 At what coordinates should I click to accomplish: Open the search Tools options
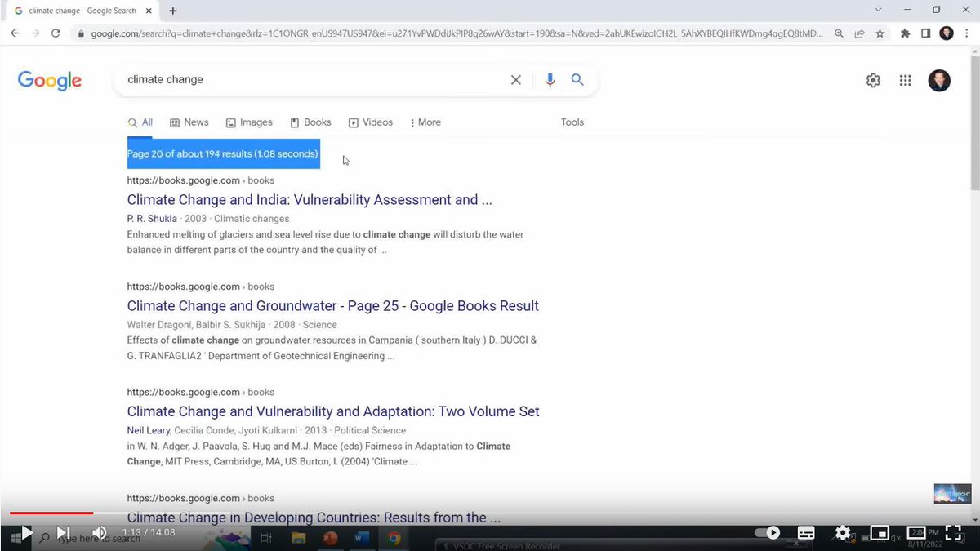click(x=572, y=122)
